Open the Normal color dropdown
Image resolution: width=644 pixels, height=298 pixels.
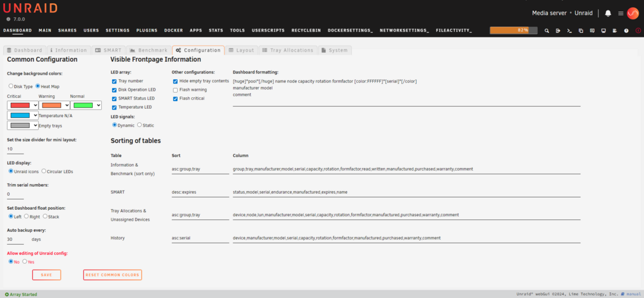tap(86, 105)
